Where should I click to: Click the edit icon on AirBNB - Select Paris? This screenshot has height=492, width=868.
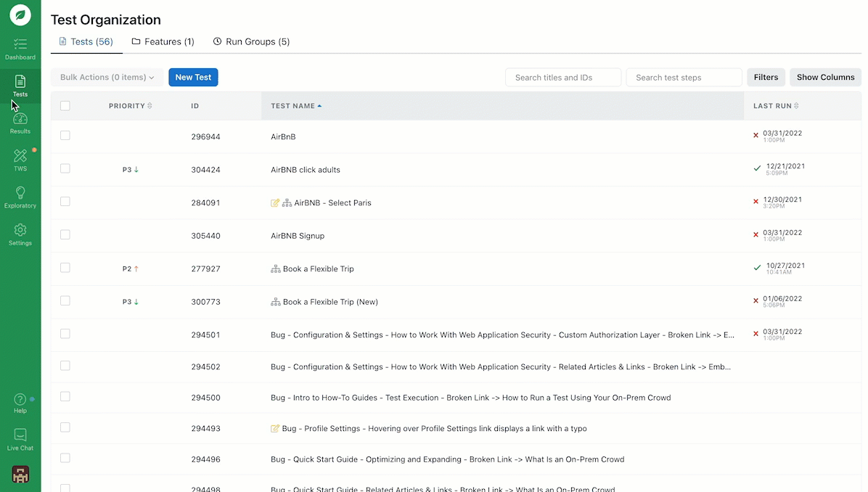pyautogui.click(x=275, y=203)
